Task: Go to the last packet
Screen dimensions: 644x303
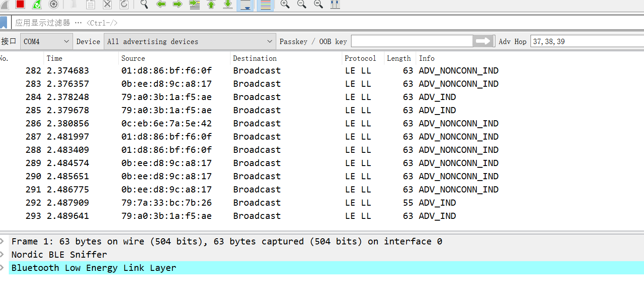Action: pyautogui.click(x=227, y=4)
